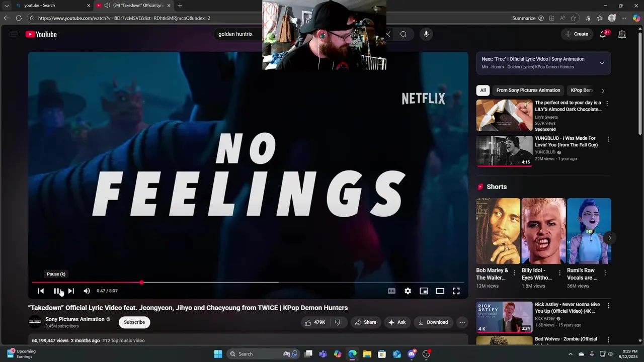
Task: Go to the YouTube home logo
Action: point(41,34)
